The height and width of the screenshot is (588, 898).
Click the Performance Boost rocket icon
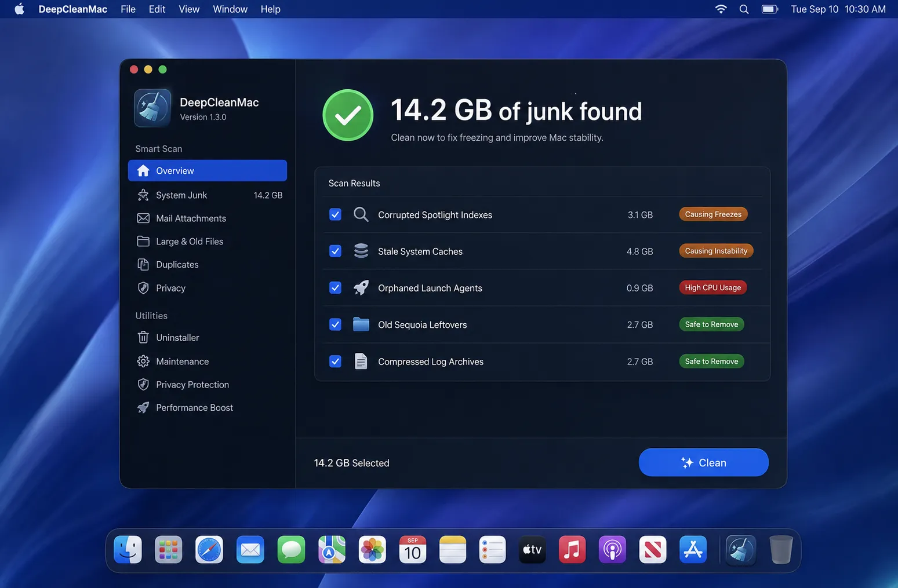[143, 407]
